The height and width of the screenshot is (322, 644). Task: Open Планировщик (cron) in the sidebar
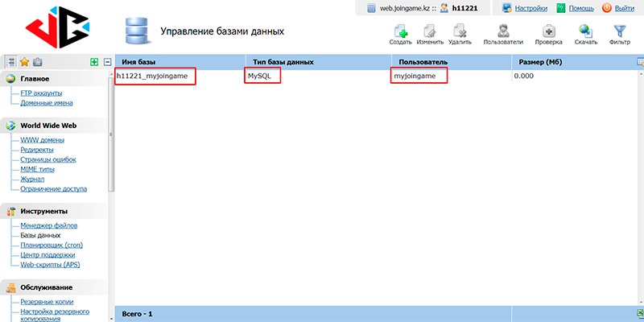click(x=52, y=246)
